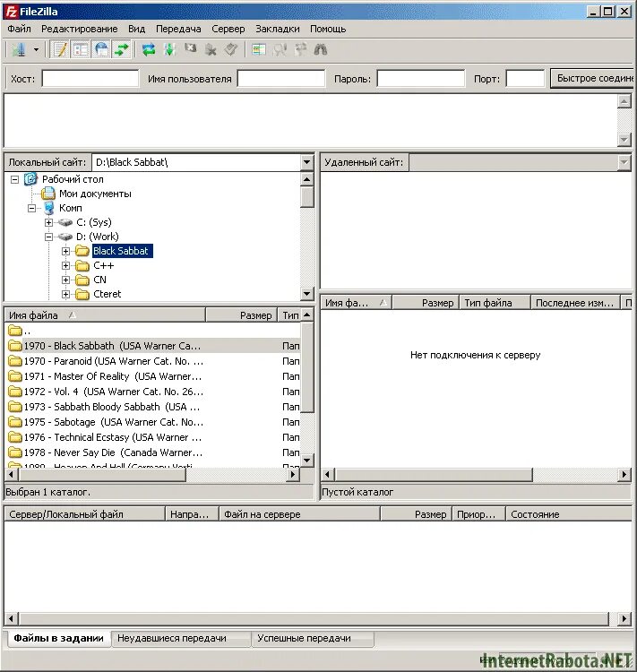Click the parent directory '..' folder
The height and width of the screenshot is (672, 637).
coord(152,331)
